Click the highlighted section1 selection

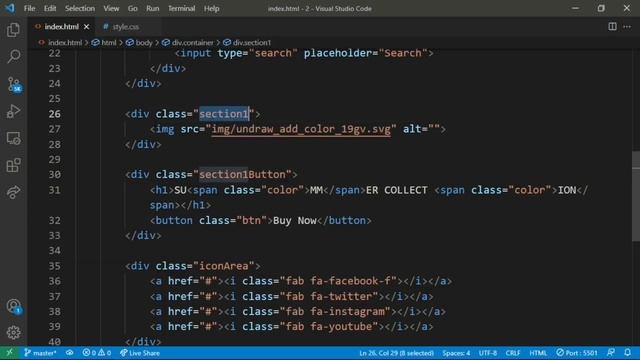coord(224,114)
